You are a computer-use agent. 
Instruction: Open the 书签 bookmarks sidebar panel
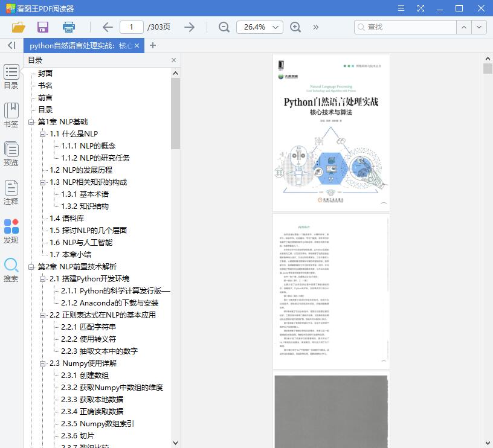tap(11, 115)
